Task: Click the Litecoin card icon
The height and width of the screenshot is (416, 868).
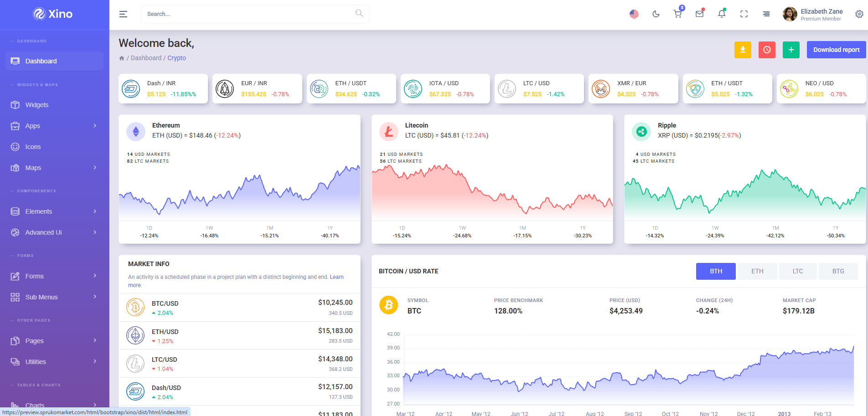Action: point(389,132)
